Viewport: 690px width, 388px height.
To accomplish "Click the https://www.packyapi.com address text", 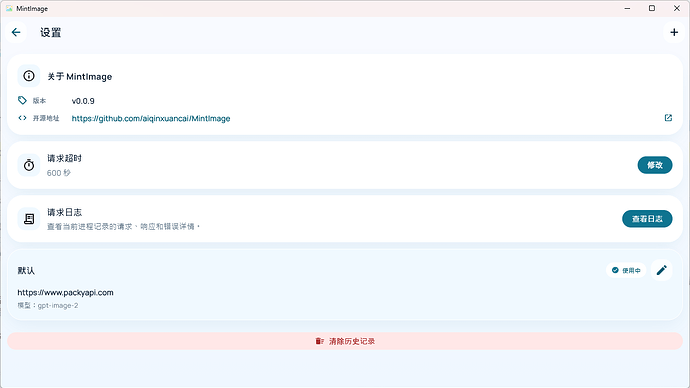I will point(66,293).
